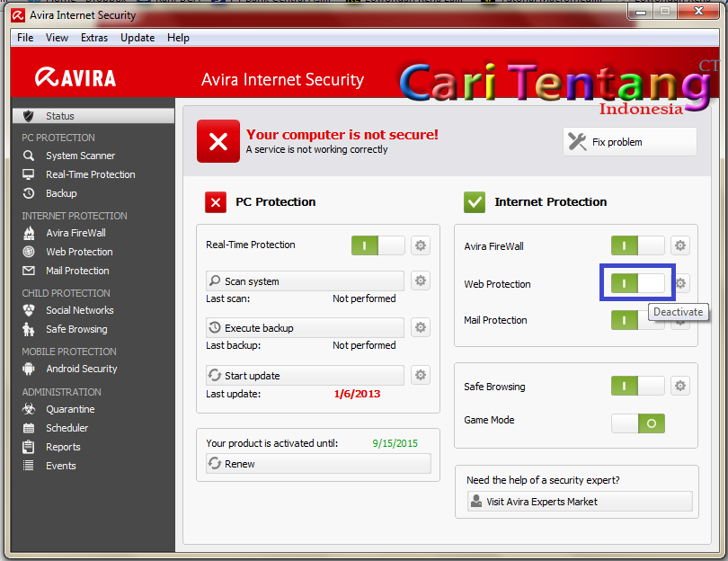Viewport: 728px width, 561px height.
Task: Open settings gear next to Scan system
Action: tap(421, 280)
